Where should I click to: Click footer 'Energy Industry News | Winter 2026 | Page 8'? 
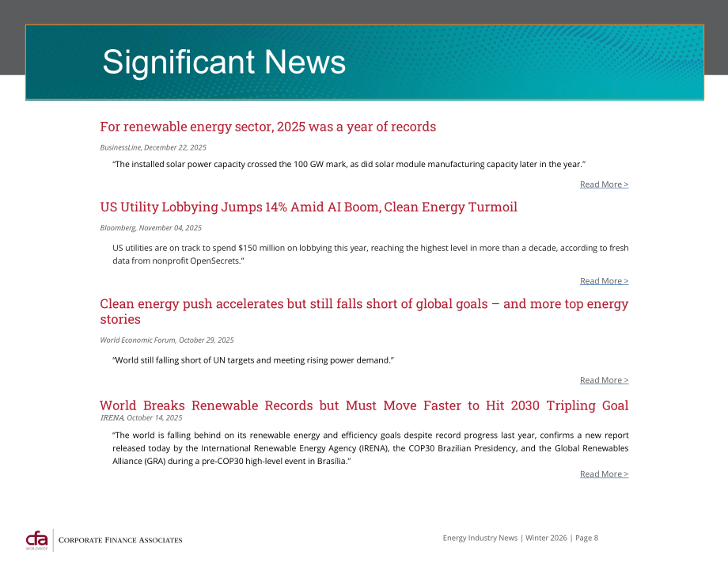click(x=521, y=538)
